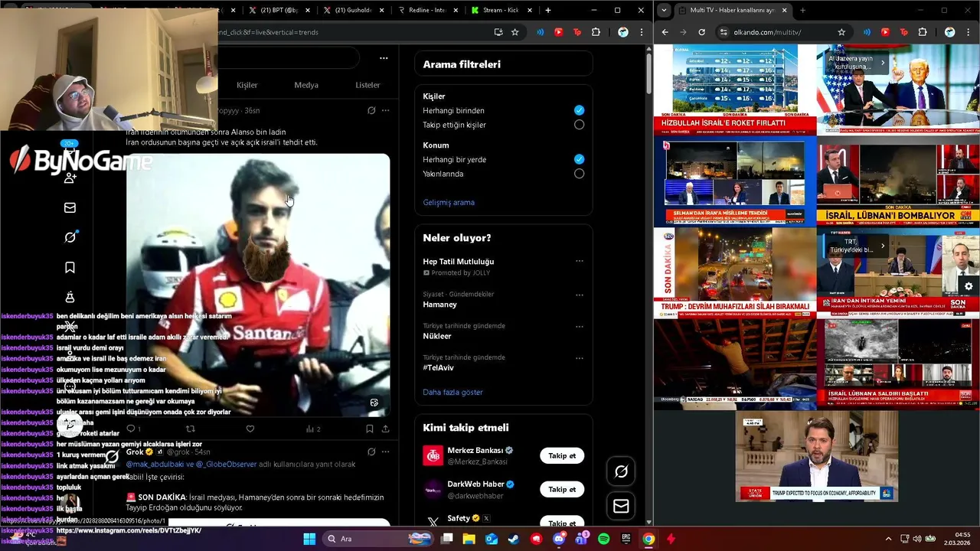This screenshot has width=980, height=551.
Task: Click the Windows Start button
Action: (309, 539)
